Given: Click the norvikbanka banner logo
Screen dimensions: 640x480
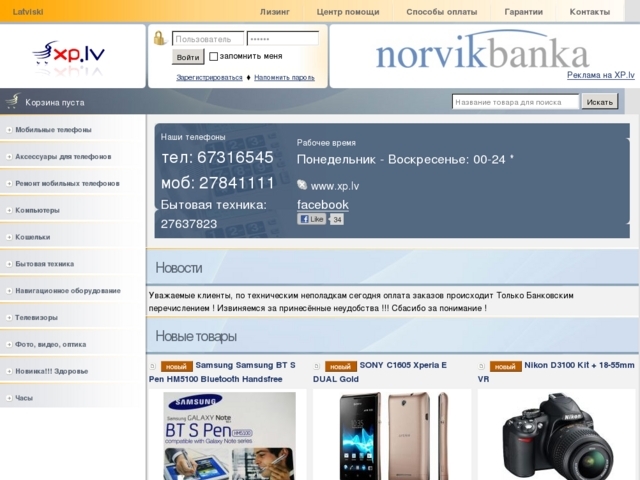Looking at the screenshot, I should [482, 51].
